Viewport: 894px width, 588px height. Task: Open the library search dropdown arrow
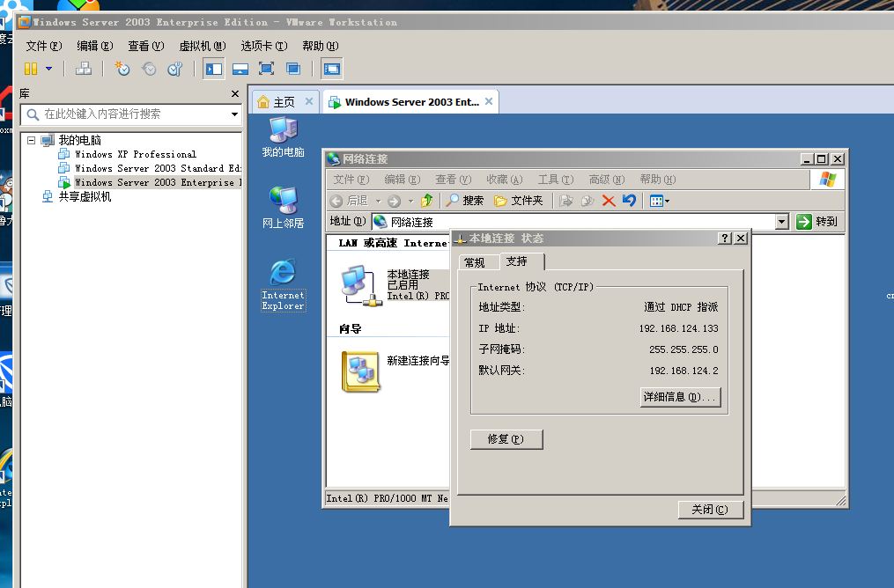point(234,114)
